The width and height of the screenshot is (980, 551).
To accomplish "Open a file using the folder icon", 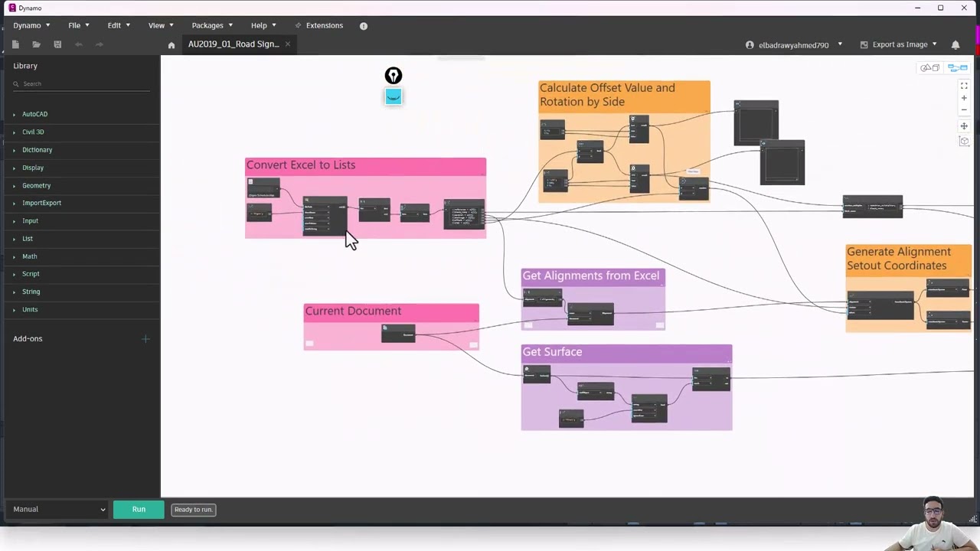I will click(36, 44).
